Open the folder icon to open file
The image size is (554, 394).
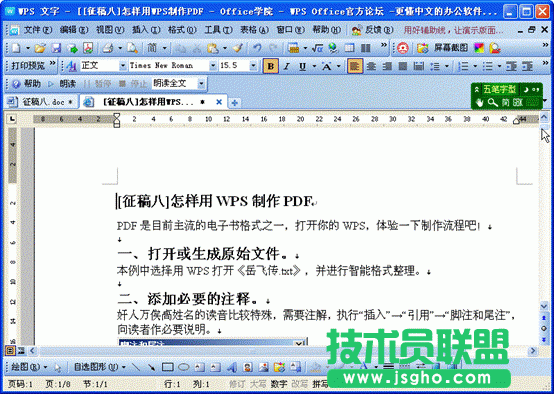point(40,48)
